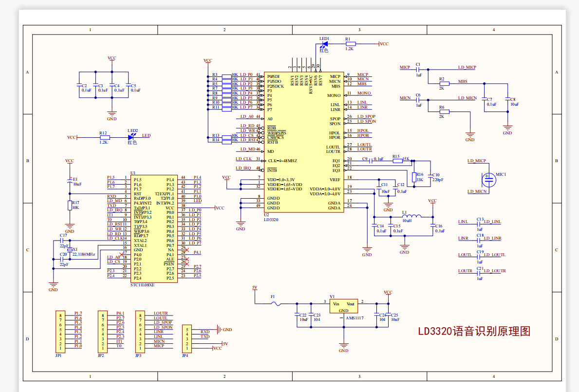Select the LED2 diode near R12
Viewport: 579px width, 392px height.
(x=130, y=136)
